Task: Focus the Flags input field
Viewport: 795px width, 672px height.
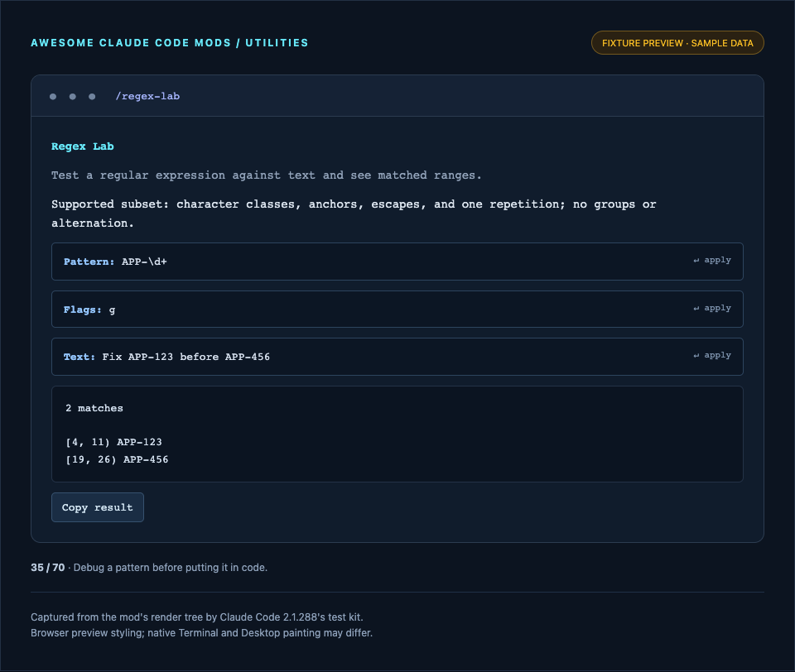Action: pyautogui.click(x=397, y=310)
